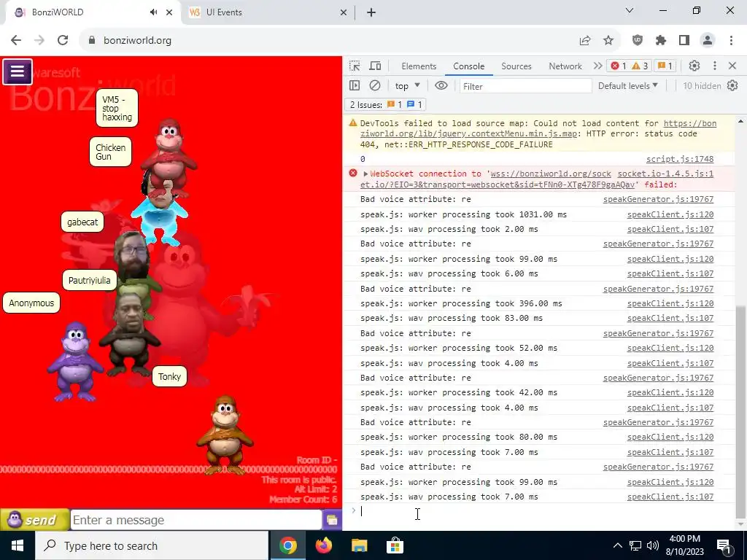This screenshot has width=747, height=560.
Task: Open a new browser tab
Action: click(371, 13)
